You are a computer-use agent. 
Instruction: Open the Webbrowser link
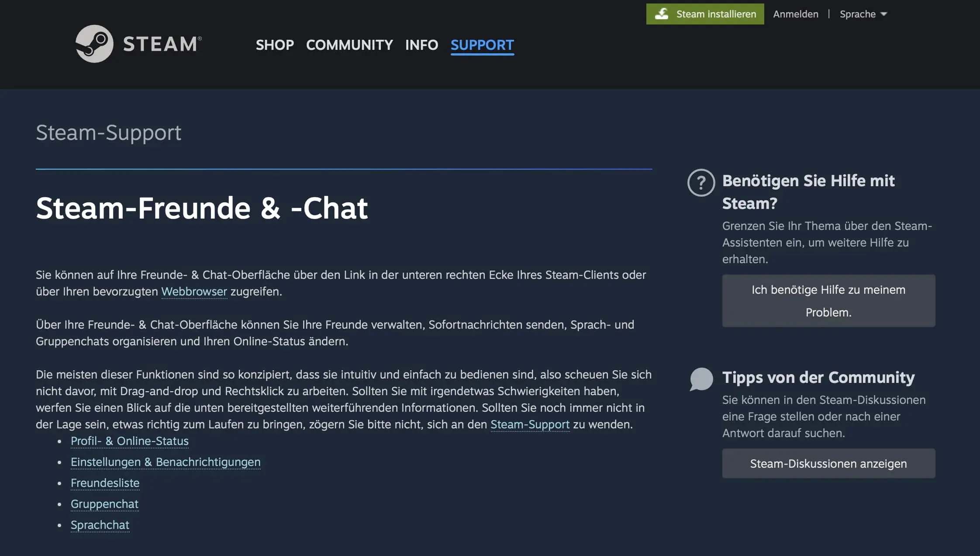point(194,291)
